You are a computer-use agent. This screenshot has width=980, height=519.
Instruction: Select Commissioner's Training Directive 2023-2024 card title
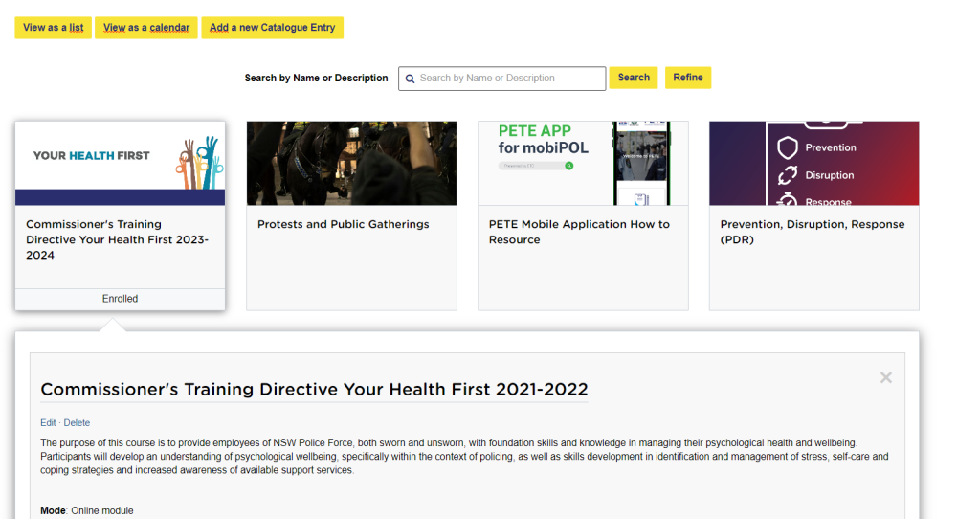118,239
